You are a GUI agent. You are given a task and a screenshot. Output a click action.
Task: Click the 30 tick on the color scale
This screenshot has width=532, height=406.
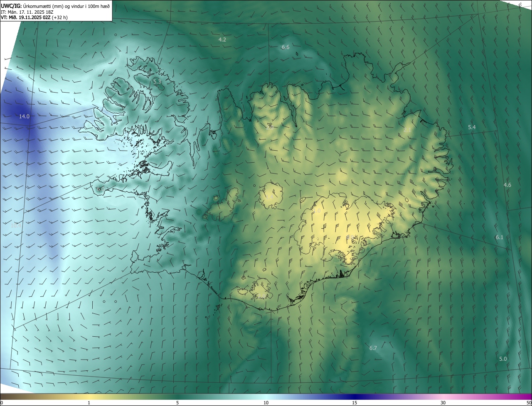(x=443, y=403)
